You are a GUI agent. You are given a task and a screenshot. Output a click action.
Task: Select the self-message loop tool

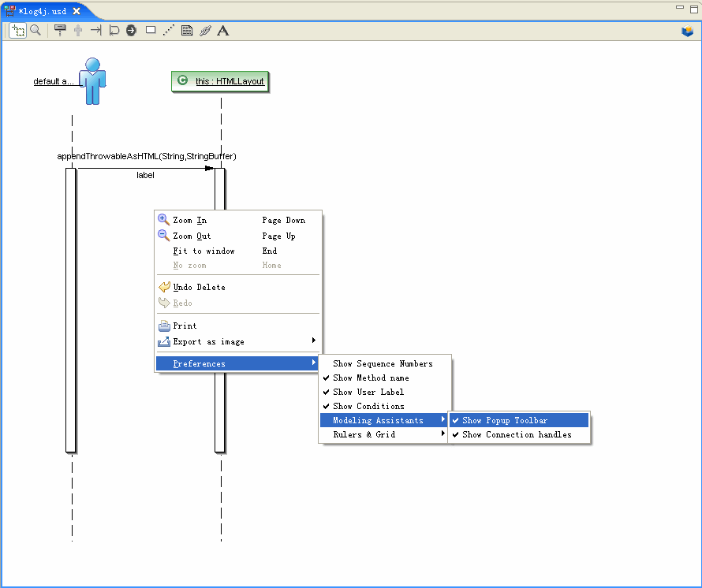(114, 31)
